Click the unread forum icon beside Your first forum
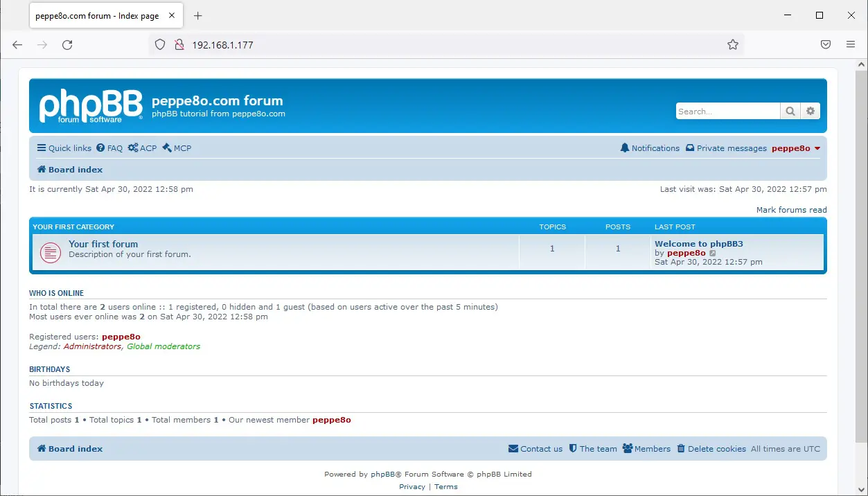This screenshot has height=496, width=868. pos(51,252)
